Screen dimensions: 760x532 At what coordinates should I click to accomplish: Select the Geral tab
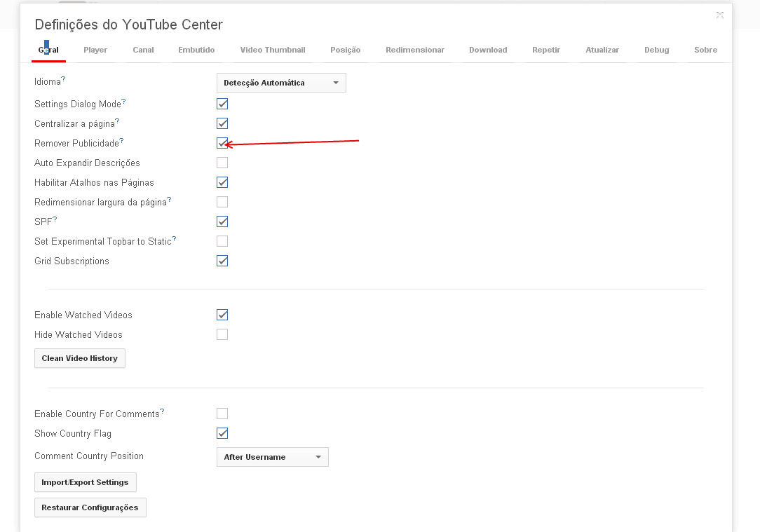pyautogui.click(x=48, y=50)
